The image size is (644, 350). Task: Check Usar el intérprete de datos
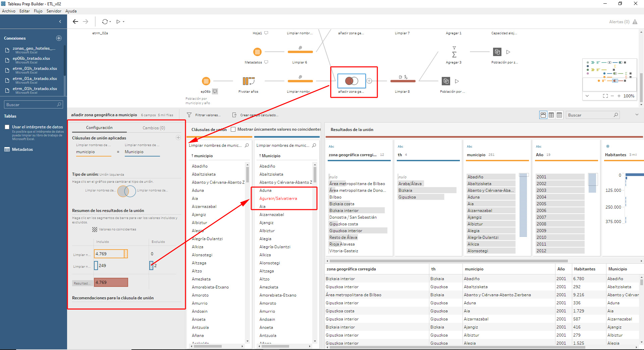coord(7,127)
